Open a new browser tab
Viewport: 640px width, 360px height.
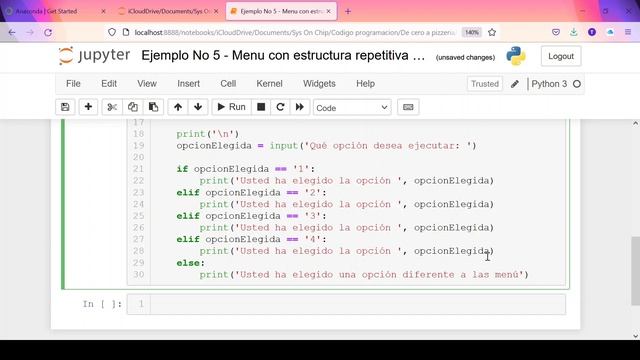pyautogui.click(x=348, y=11)
